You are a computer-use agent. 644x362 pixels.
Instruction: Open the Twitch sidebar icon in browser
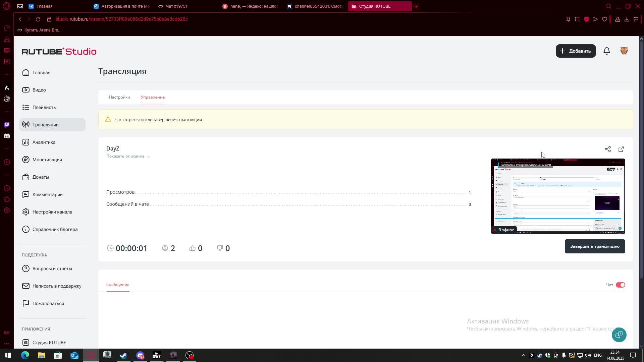pos(7,125)
